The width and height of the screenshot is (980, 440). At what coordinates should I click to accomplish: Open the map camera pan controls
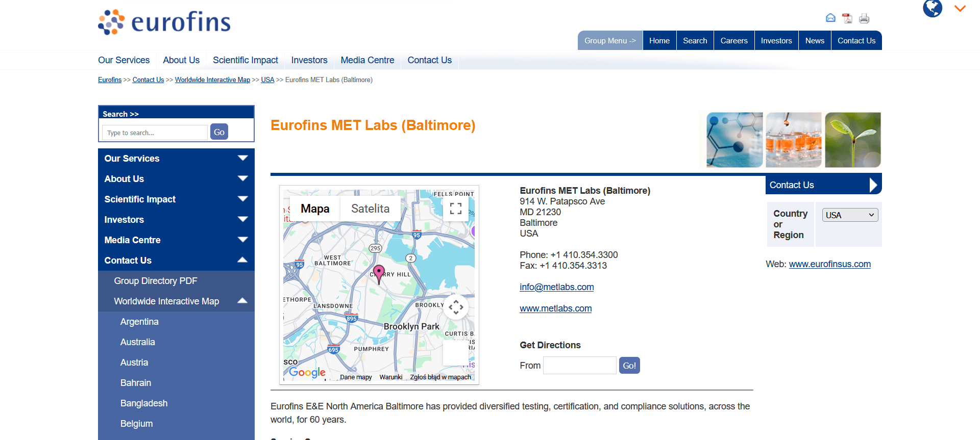(456, 307)
